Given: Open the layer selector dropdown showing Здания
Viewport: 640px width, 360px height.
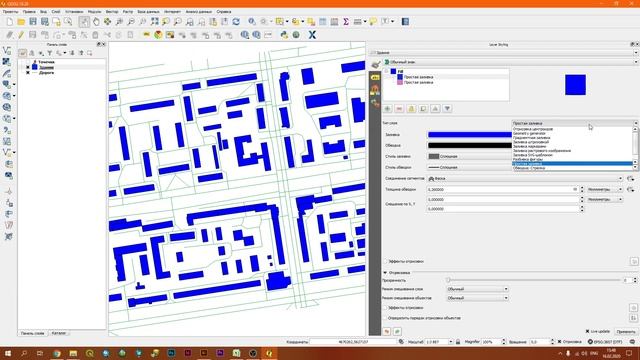Looking at the screenshot, I should coord(503,53).
